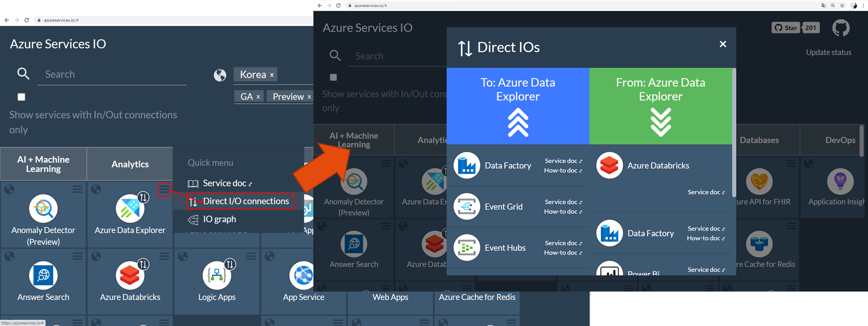Select the DevOps tab
This screenshot has width=868, height=326.
[840, 140]
